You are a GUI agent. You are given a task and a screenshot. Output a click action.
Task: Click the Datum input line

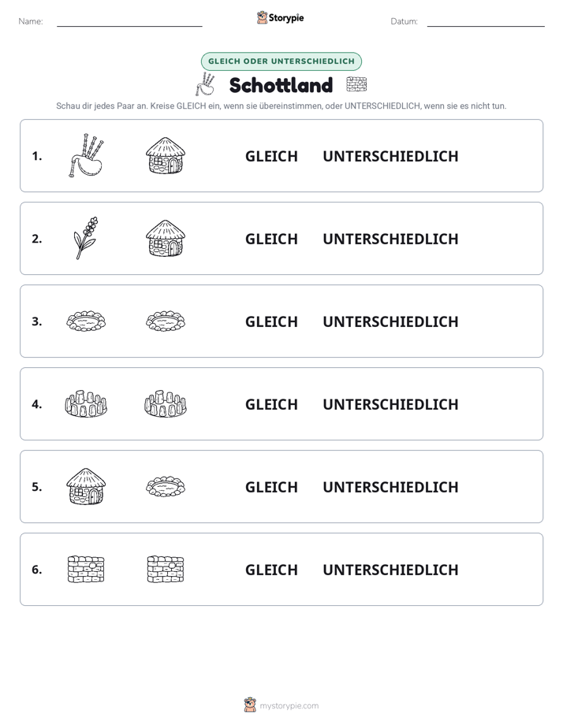point(486,22)
